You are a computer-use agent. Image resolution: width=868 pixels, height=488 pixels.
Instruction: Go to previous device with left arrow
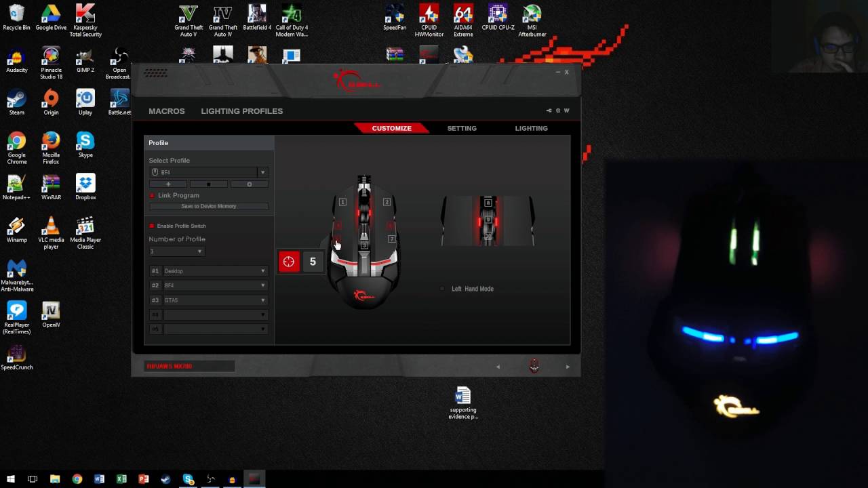[x=498, y=367]
